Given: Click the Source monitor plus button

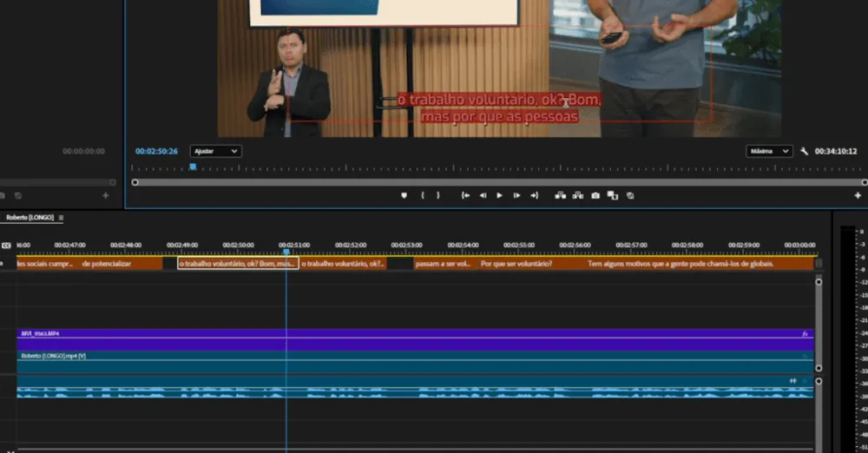Looking at the screenshot, I should coord(106,195).
